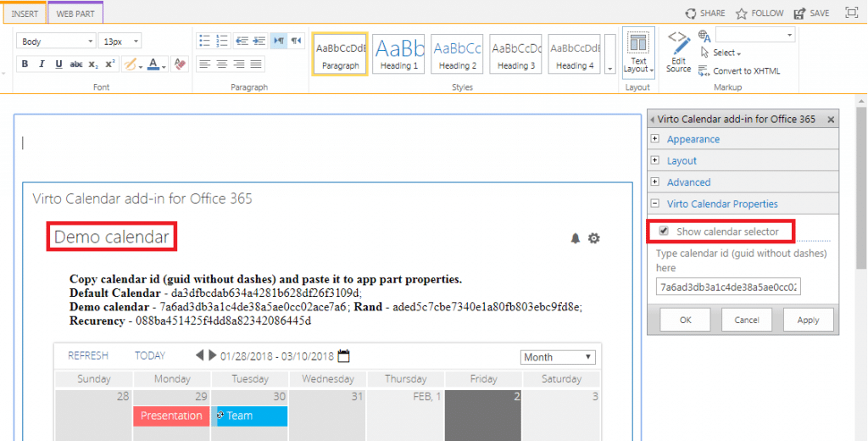This screenshot has width=868, height=441.
Task: Toggle focus on content mode
Action: click(851, 13)
